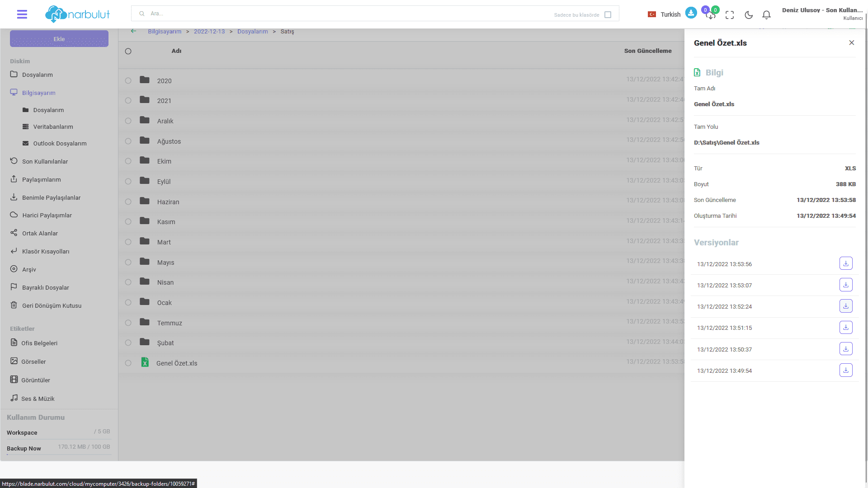Open Geri Dönüşüm Kutusu in sidebar
The height and width of the screenshot is (488, 868).
click(52, 305)
